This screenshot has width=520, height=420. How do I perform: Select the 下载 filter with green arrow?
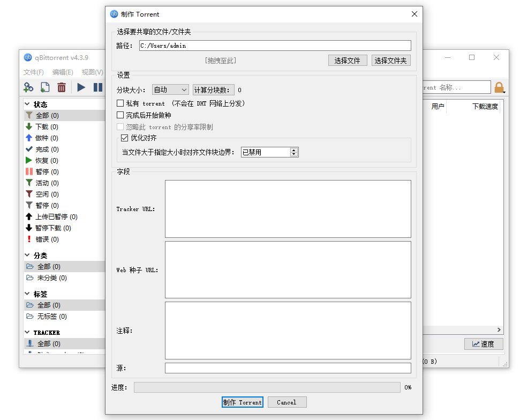click(x=42, y=127)
